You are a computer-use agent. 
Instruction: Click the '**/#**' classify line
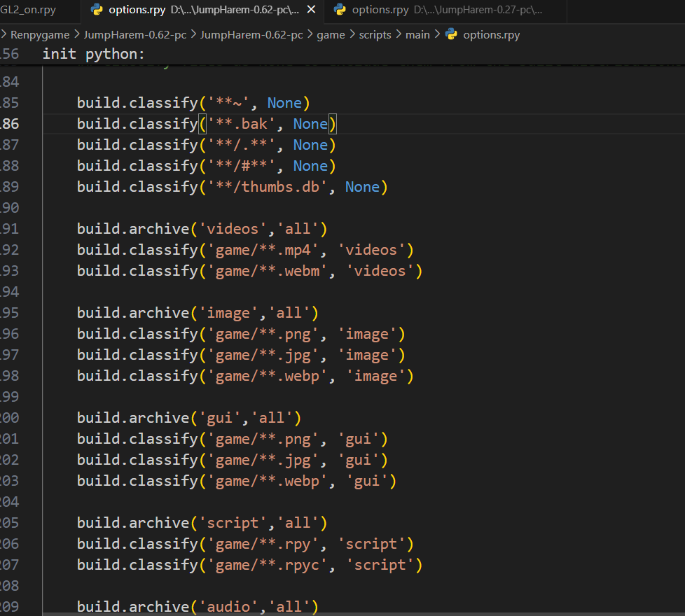207,166
